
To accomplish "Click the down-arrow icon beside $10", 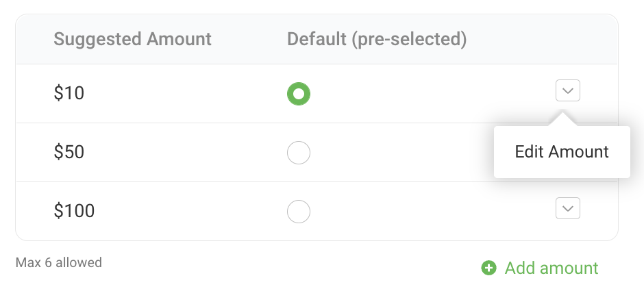I will [568, 90].
